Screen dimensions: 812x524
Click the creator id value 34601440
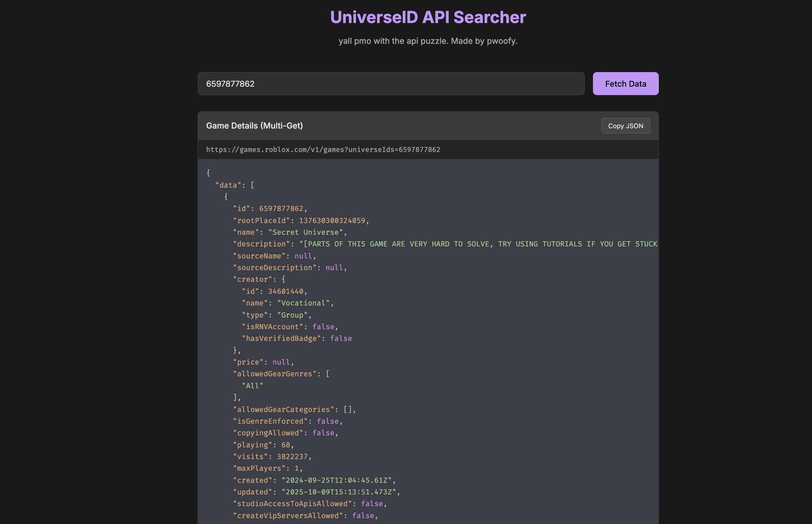tap(285, 291)
